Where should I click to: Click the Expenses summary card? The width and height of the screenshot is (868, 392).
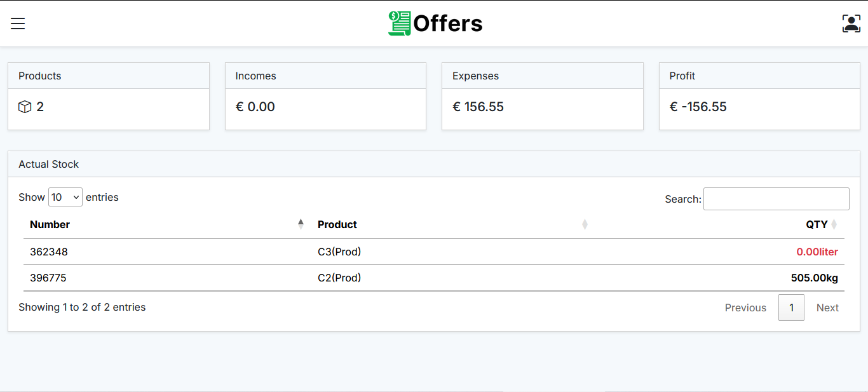542,96
